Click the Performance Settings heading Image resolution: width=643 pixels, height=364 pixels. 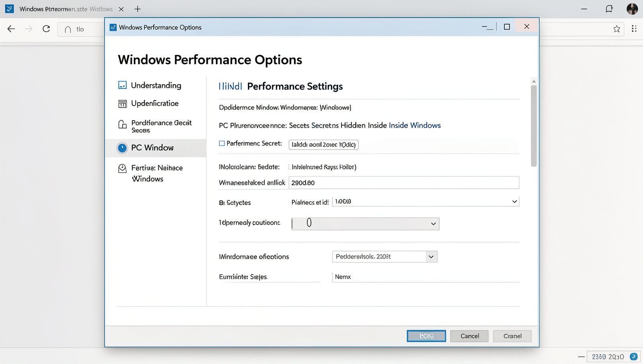tap(295, 86)
